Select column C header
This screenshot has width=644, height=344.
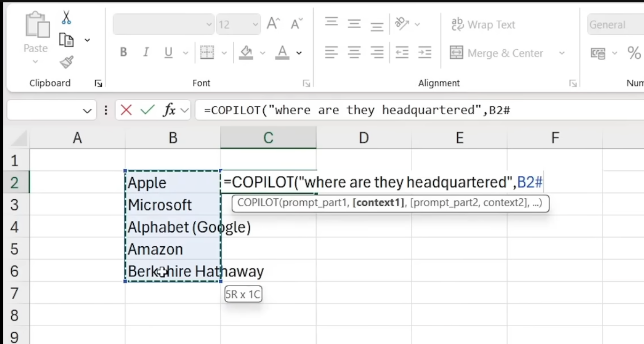coord(268,138)
